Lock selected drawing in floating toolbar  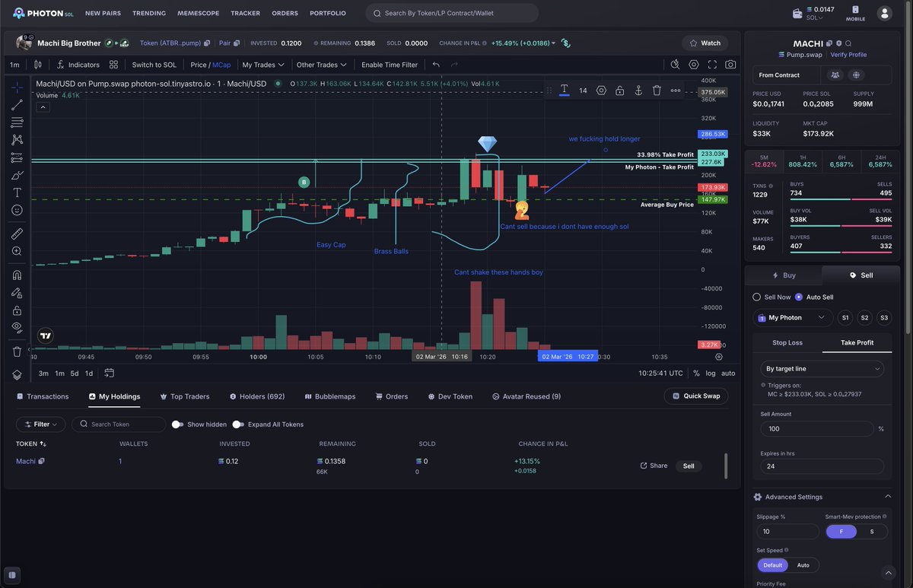[x=619, y=91]
